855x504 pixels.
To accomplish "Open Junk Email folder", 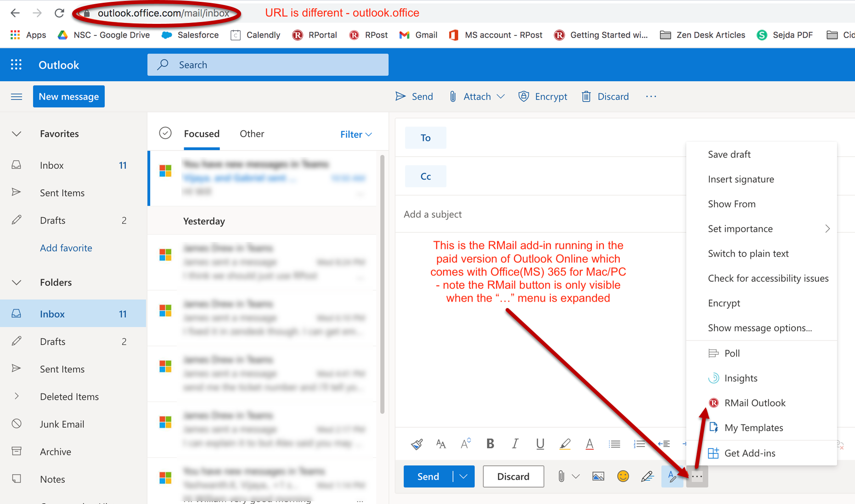I will pos(73,424).
